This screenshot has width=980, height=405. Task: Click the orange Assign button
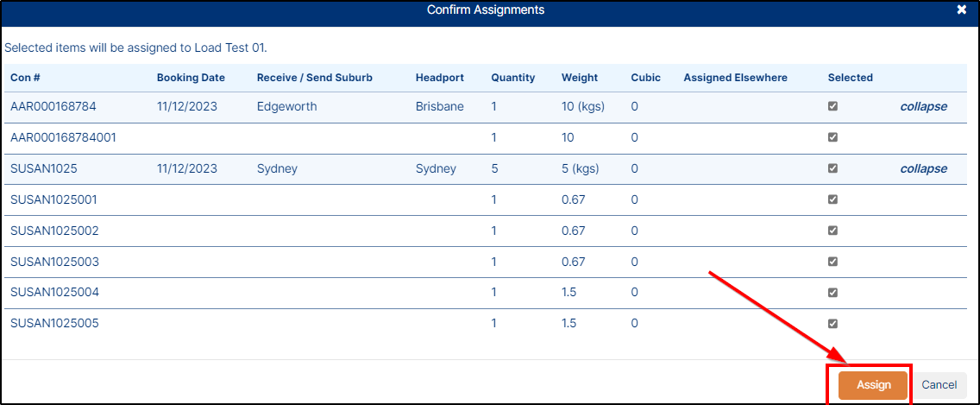[x=873, y=385]
